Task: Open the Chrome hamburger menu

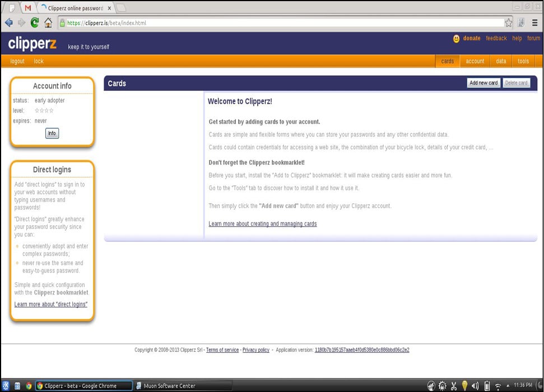Action: click(x=534, y=23)
